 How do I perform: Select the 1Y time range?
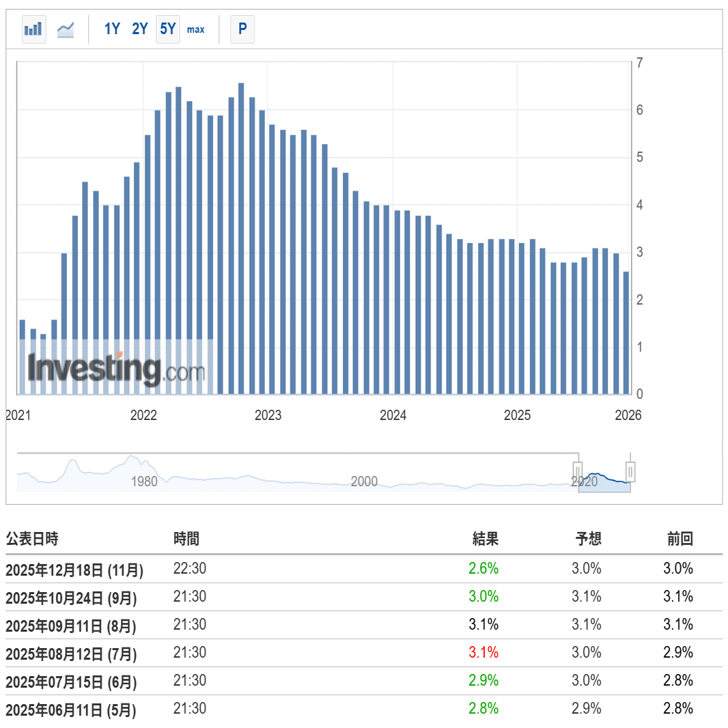click(x=112, y=29)
